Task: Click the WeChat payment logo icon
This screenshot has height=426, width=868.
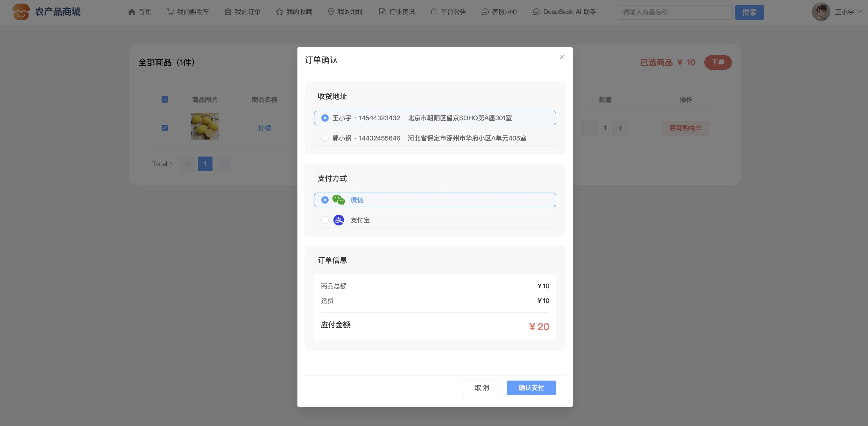Action: pyautogui.click(x=338, y=200)
